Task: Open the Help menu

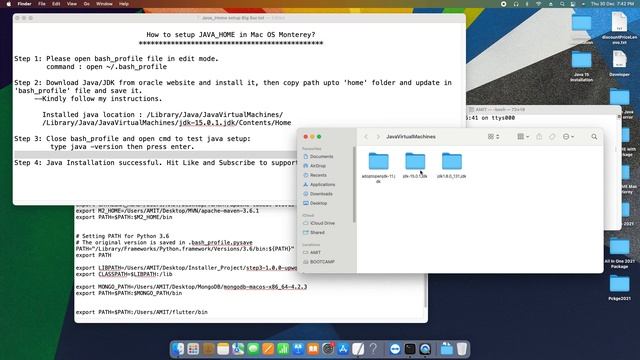Action: click(124, 4)
